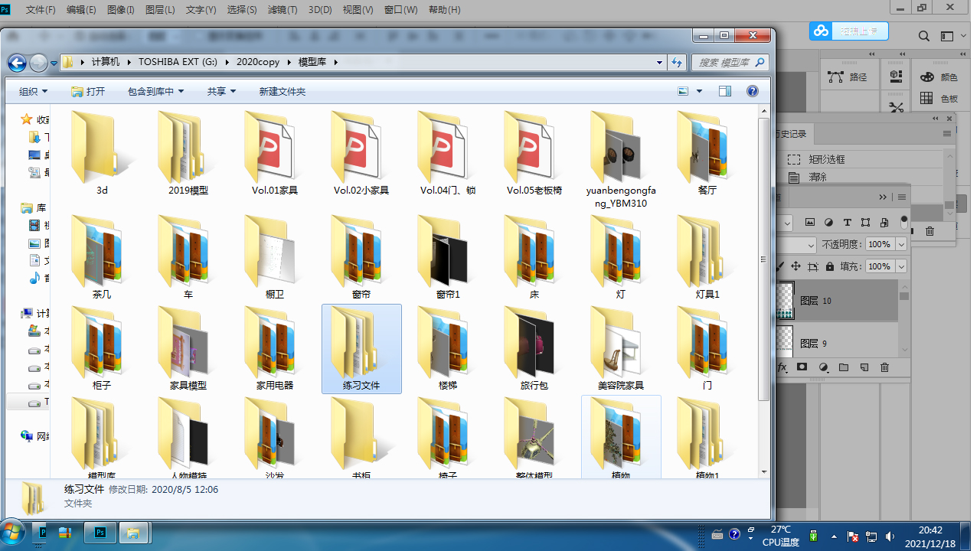Filter layers by pixel image icon
The height and width of the screenshot is (551, 980).
tap(810, 223)
